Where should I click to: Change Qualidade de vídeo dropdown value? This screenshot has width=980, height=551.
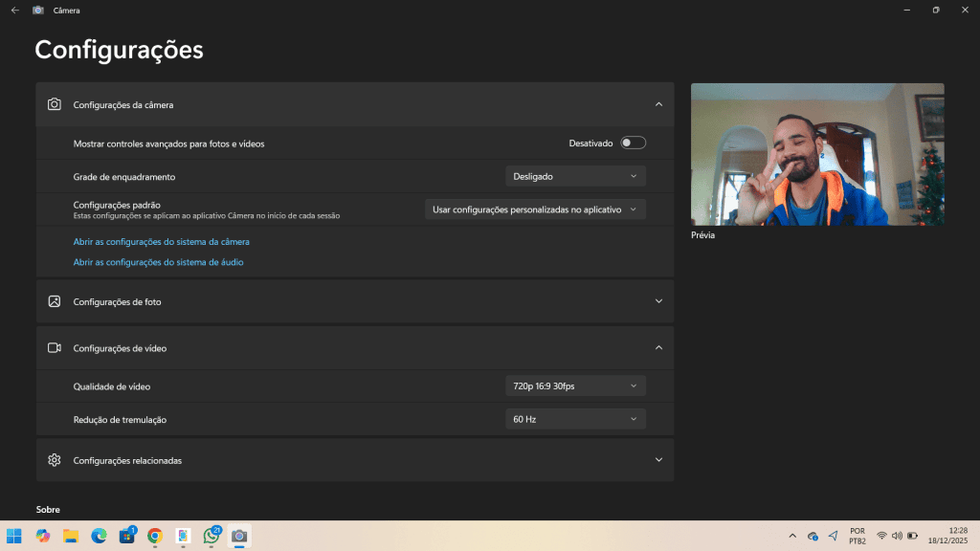tap(575, 386)
